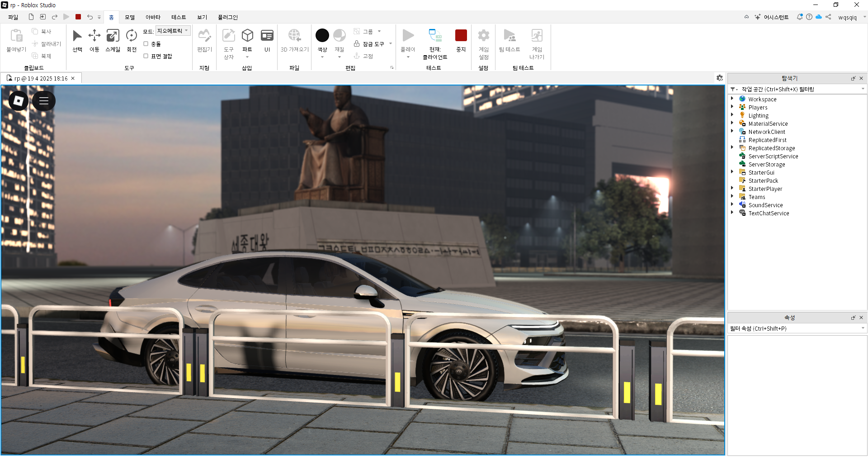
Task: Switch to the 모델 ribbon tab
Action: [x=130, y=17]
